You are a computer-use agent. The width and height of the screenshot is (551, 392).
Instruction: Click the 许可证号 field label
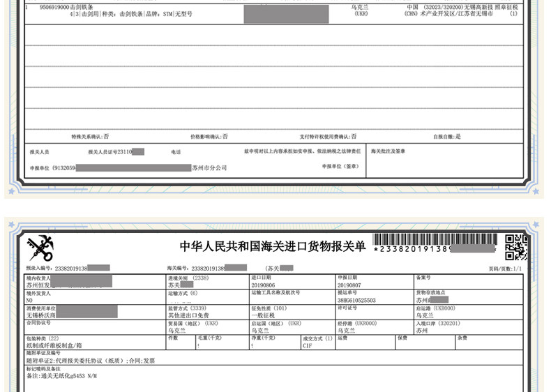point(347,308)
